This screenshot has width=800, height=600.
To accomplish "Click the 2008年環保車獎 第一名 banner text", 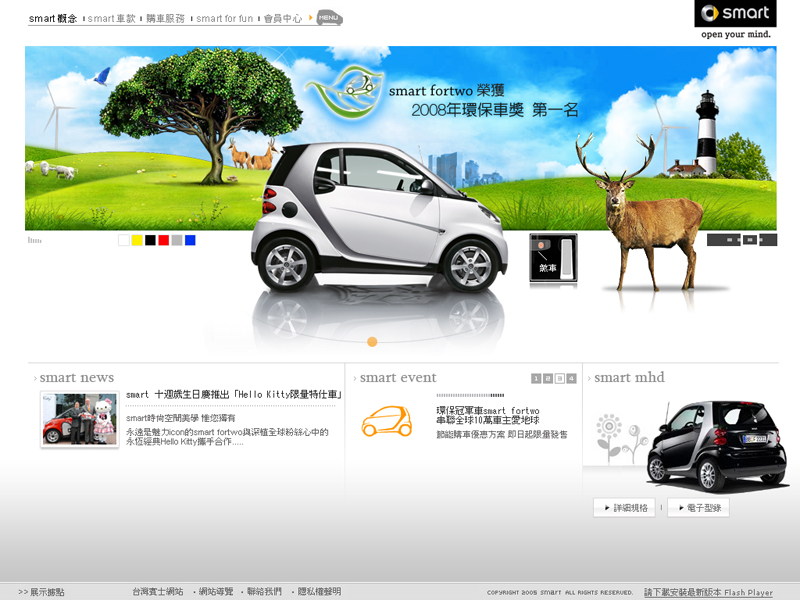I will (x=495, y=110).
